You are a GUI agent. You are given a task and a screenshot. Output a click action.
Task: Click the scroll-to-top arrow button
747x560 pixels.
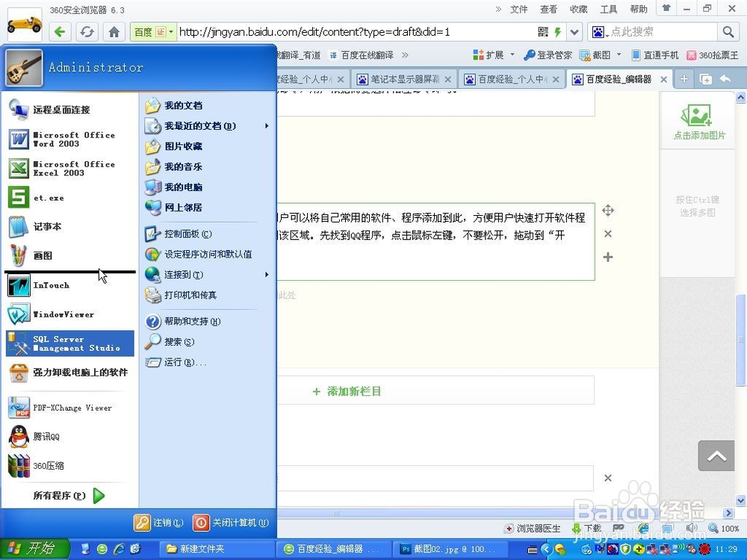tap(716, 456)
